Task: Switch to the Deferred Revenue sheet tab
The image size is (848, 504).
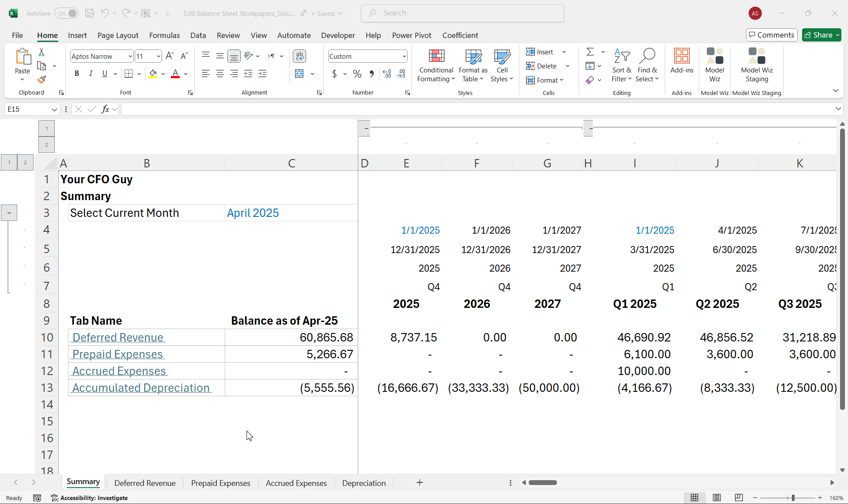Action: [x=145, y=483]
